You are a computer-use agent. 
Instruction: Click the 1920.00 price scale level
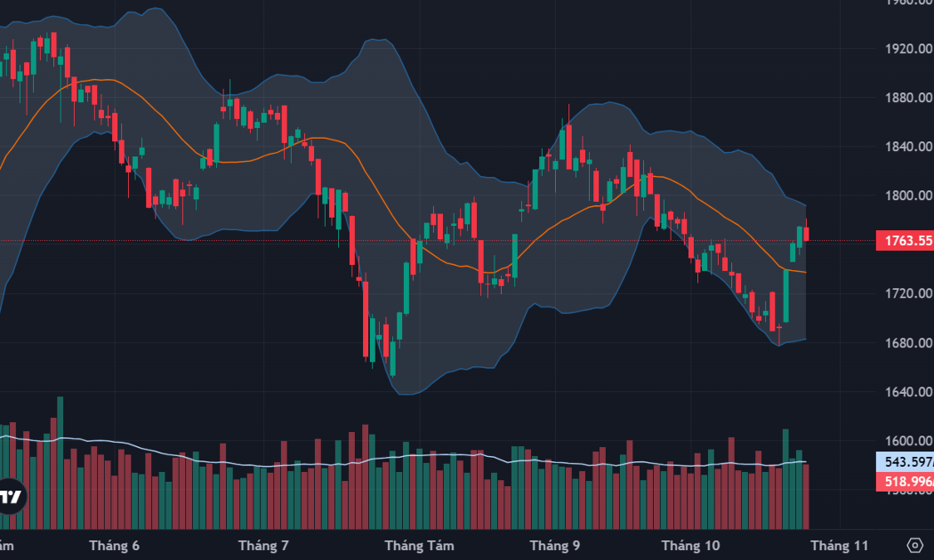coord(908,48)
